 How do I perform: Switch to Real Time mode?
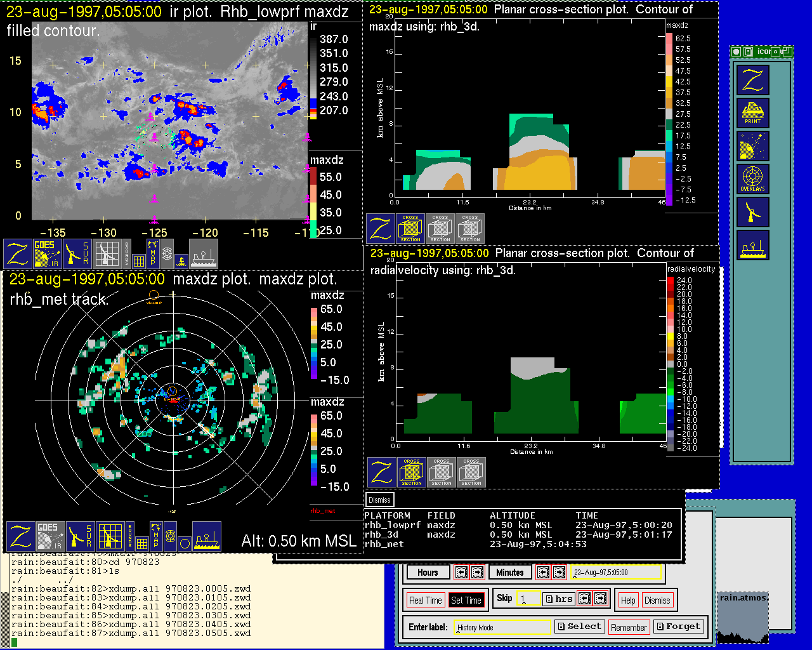tap(425, 600)
